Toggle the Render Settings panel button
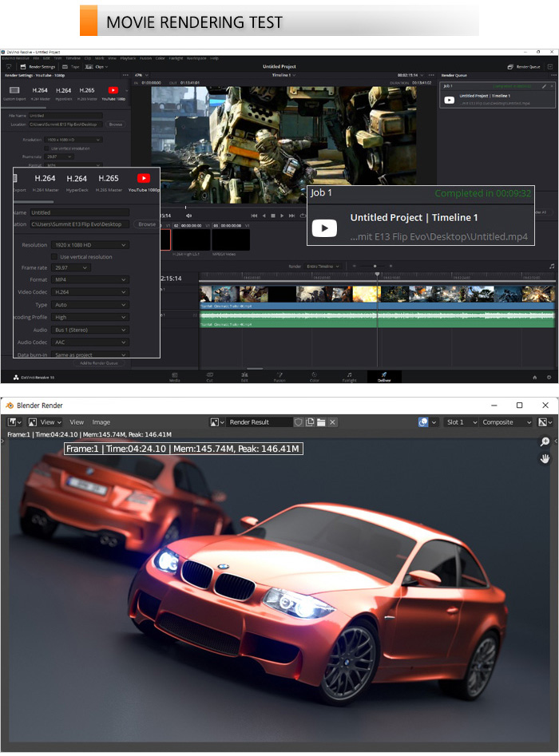This screenshot has height=756, width=559. point(38,66)
